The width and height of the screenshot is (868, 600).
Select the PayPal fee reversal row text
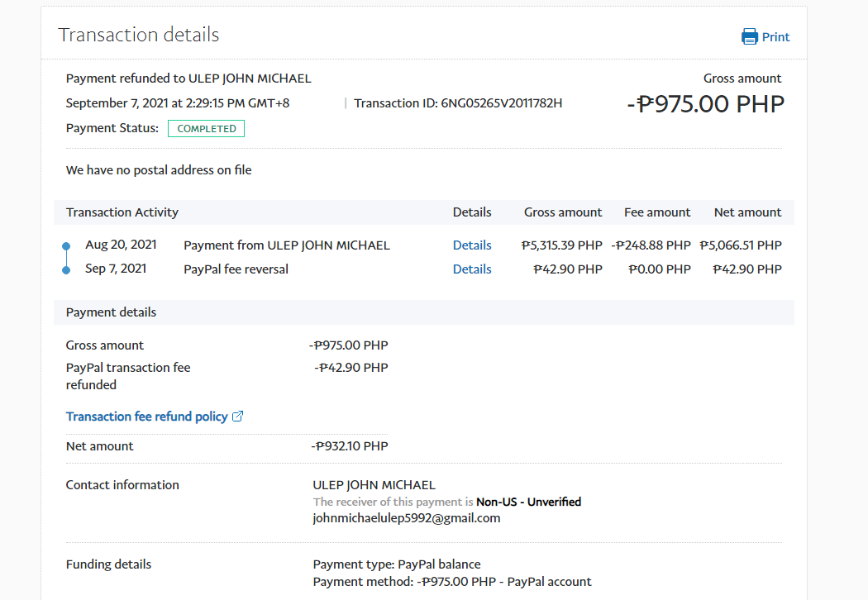(236, 269)
